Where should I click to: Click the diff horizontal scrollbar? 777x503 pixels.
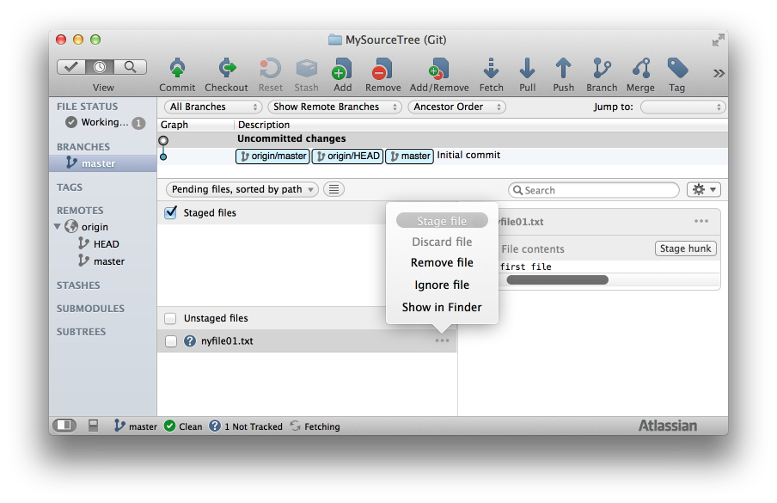[x=557, y=280]
